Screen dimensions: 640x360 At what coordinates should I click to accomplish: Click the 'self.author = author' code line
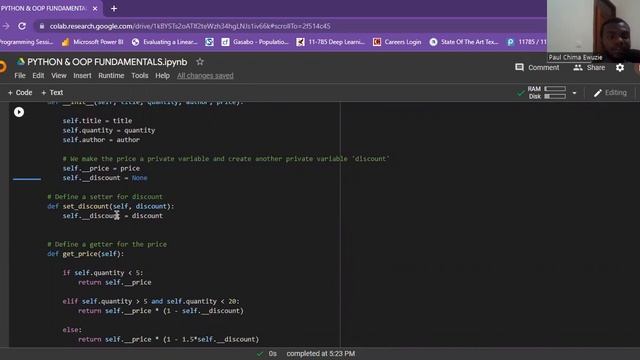(x=101, y=140)
